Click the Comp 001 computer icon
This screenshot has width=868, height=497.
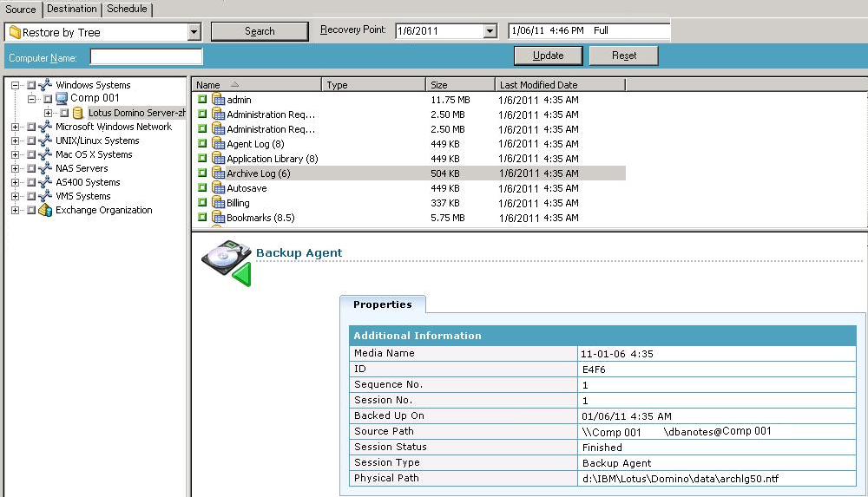click(x=62, y=99)
